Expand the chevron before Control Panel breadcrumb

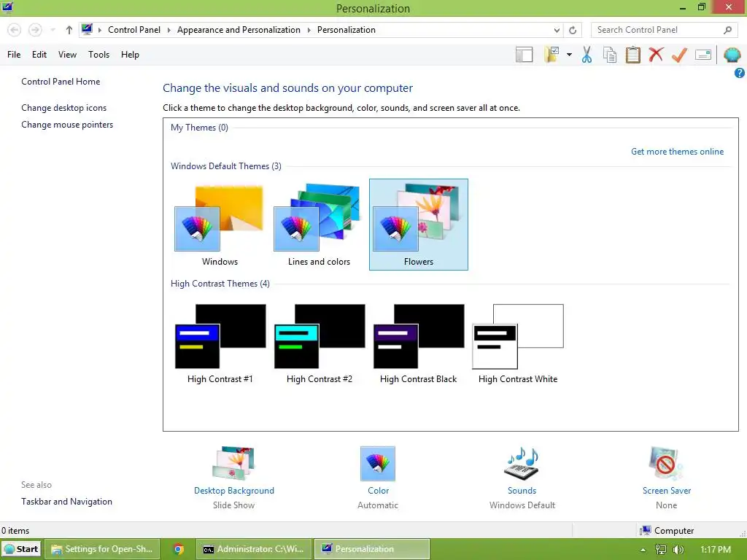point(99,30)
